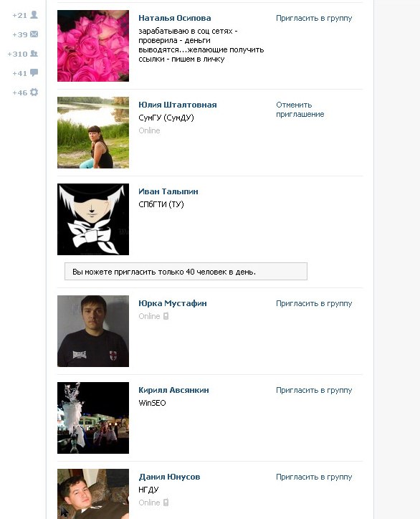Image resolution: width=420 pixels, height=519 pixels.
Task: Click the friend requests icon showing +21
Action: pos(34,15)
